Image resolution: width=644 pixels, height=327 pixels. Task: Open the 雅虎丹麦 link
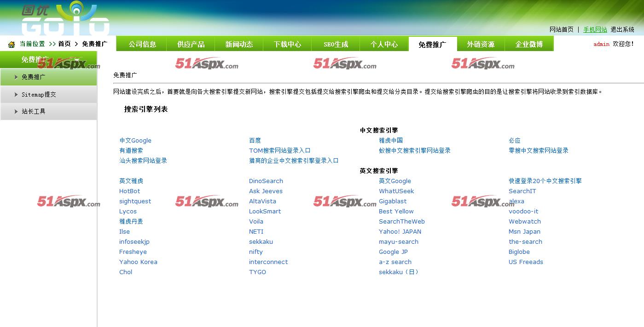(x=131, y=222)
